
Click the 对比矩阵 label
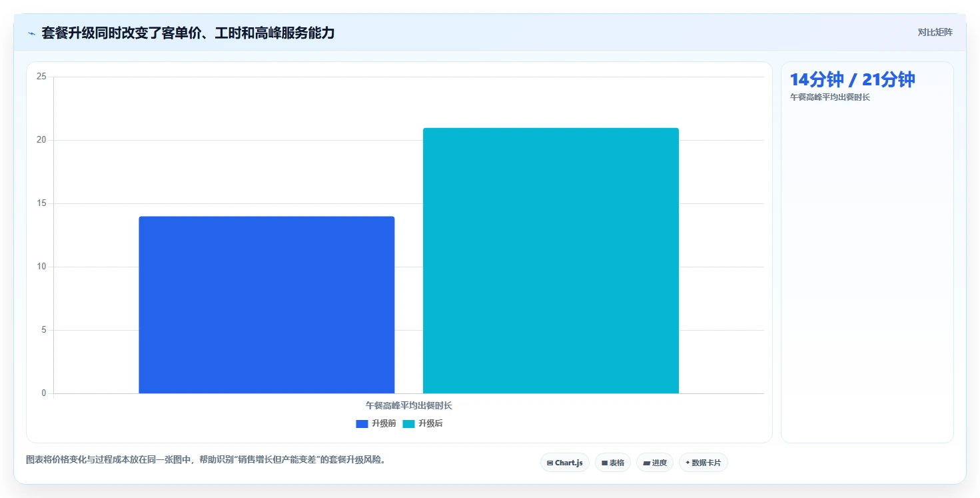point(935,32)
